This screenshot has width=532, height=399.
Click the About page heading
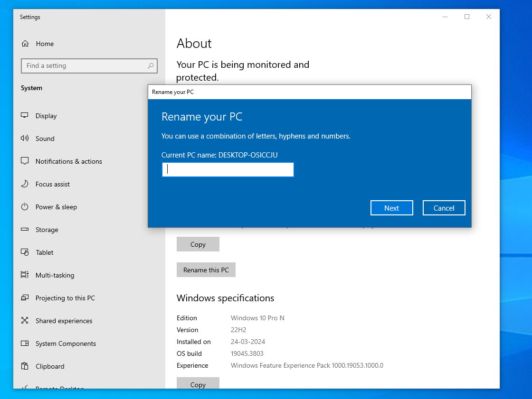click(x=194, y=43)
